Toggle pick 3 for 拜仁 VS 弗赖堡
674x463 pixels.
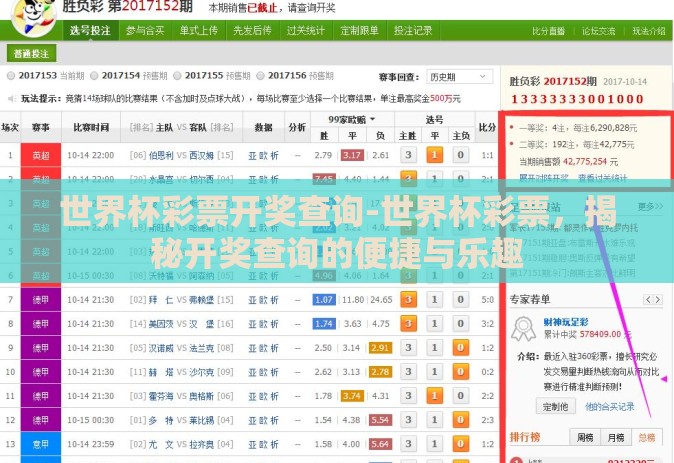point(408,299)
